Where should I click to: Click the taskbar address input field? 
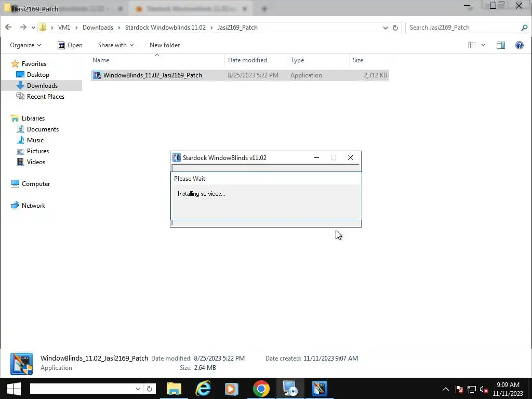pos(83,389)
